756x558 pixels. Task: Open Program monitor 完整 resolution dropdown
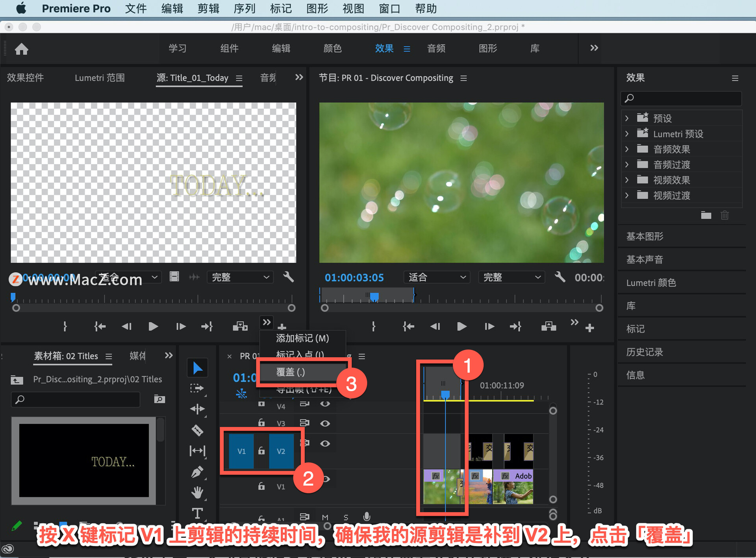coord(511,277)
